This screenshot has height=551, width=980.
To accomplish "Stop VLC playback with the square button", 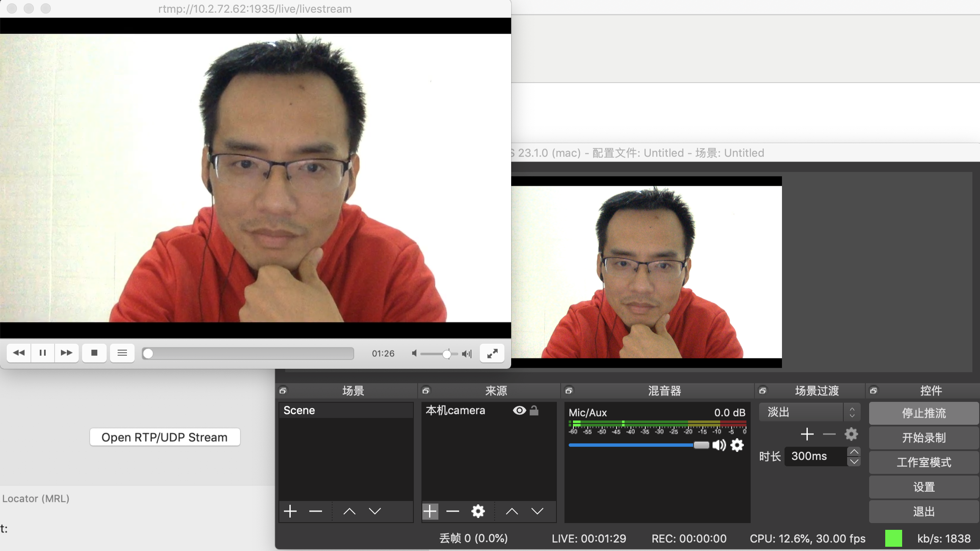I will pyautogui.click(x=94, y=353).
